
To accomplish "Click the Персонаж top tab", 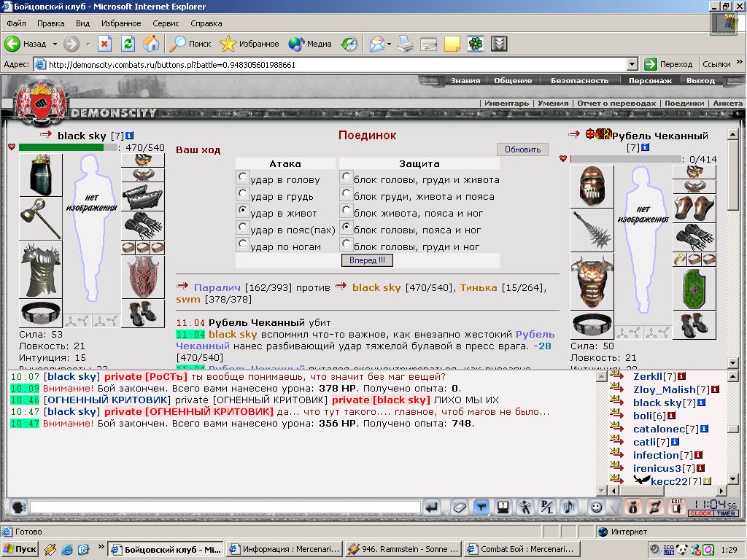I will click(x=650, y=80).
